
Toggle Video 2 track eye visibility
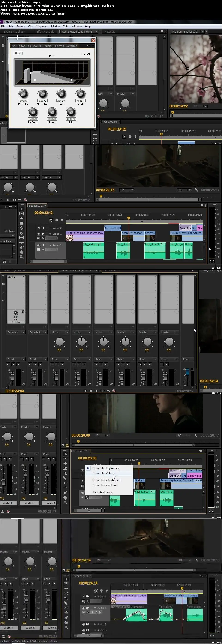39,228
